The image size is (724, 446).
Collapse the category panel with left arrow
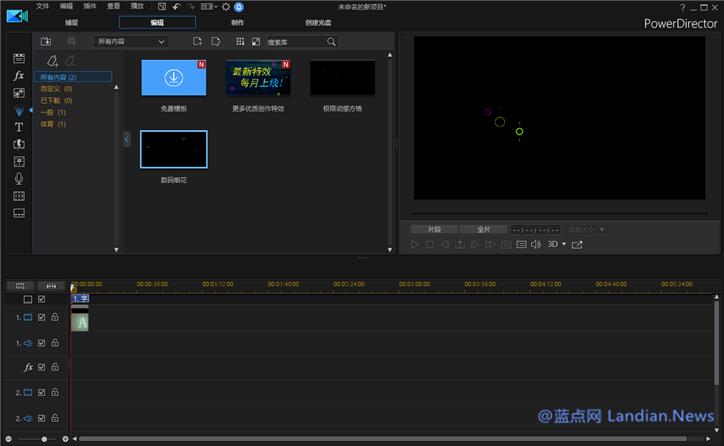coord(126,139)
